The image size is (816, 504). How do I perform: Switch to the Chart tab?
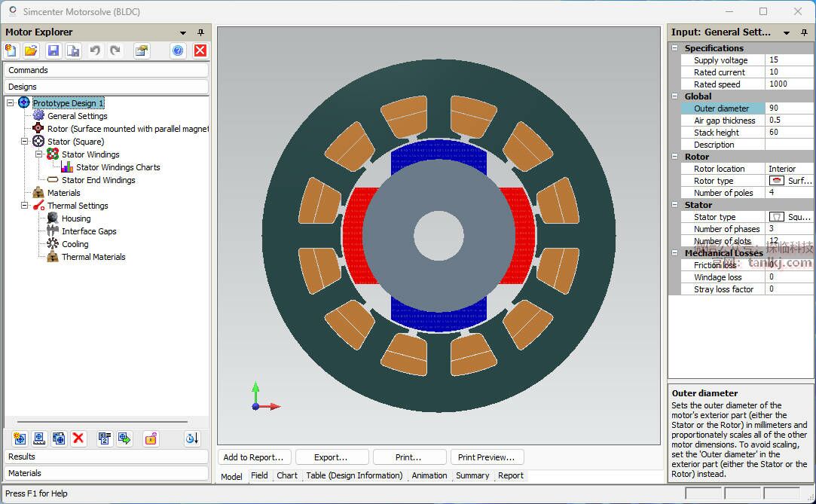[287, 475]
